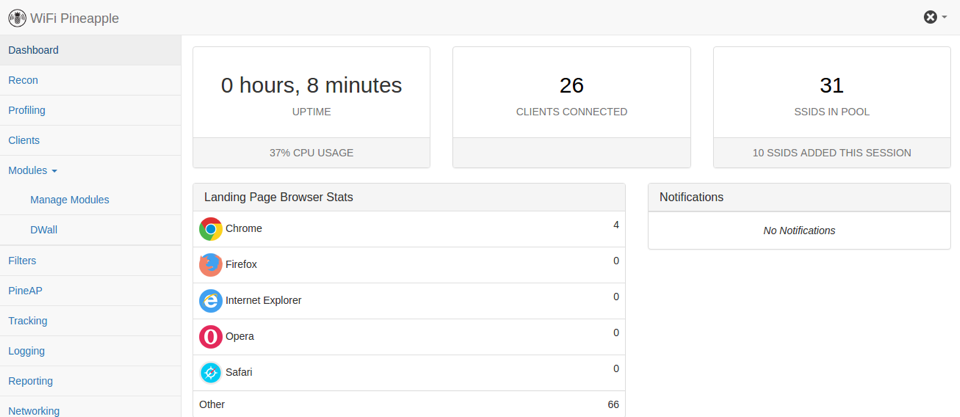Click the Notifications panel header
This screenshot has width=960, height=417.
click(x=799, y=197)
